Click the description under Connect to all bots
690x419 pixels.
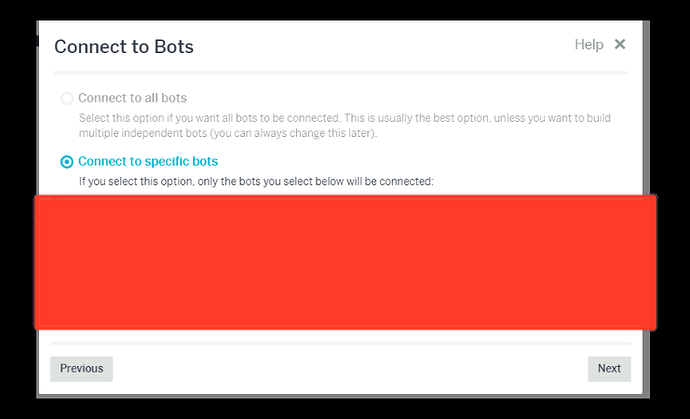pos(345,125)
